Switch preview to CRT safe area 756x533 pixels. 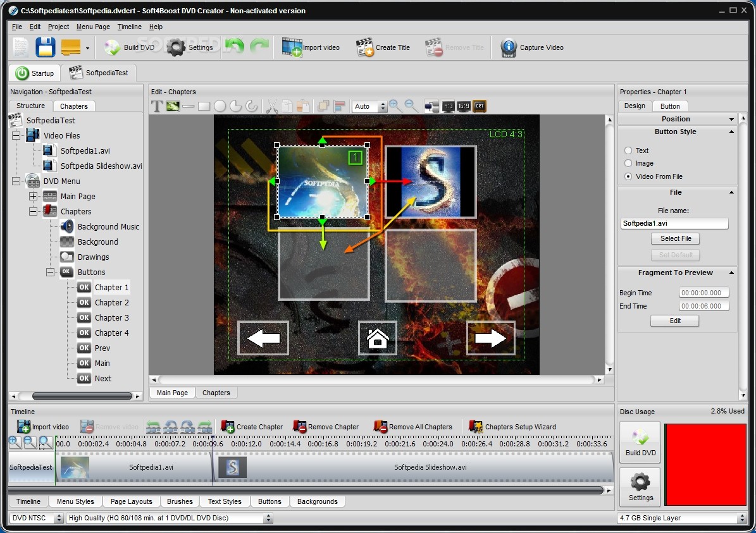click(x=480, y=106)
